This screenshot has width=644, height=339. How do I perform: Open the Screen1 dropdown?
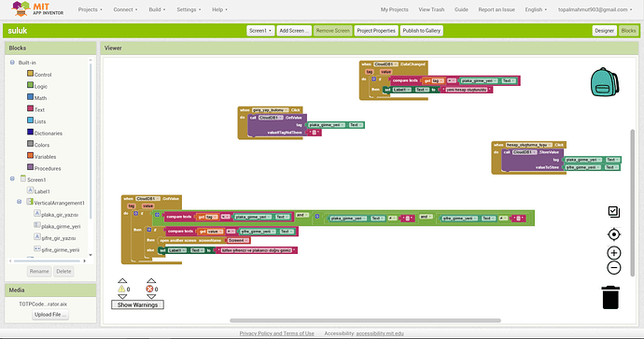pos(260,31)
